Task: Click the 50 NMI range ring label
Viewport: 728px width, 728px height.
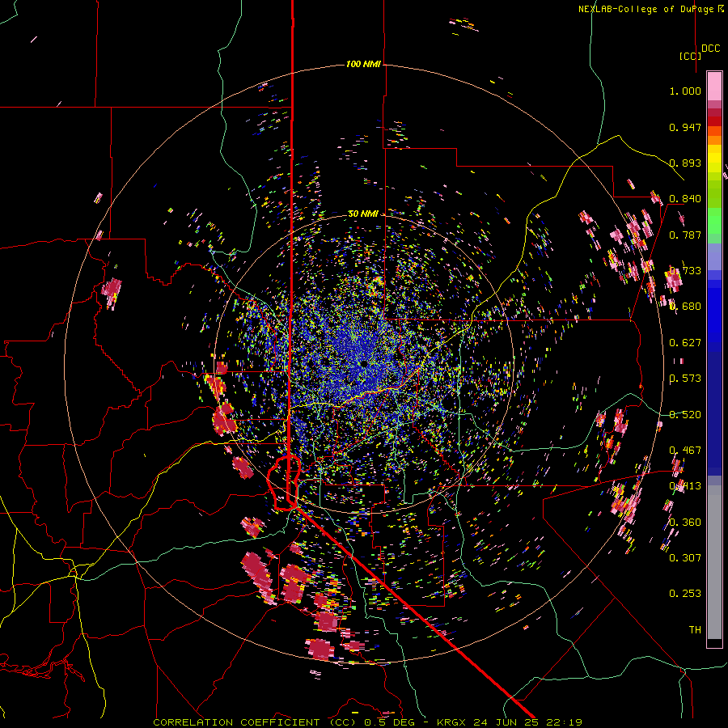Action: pos(363,214)
